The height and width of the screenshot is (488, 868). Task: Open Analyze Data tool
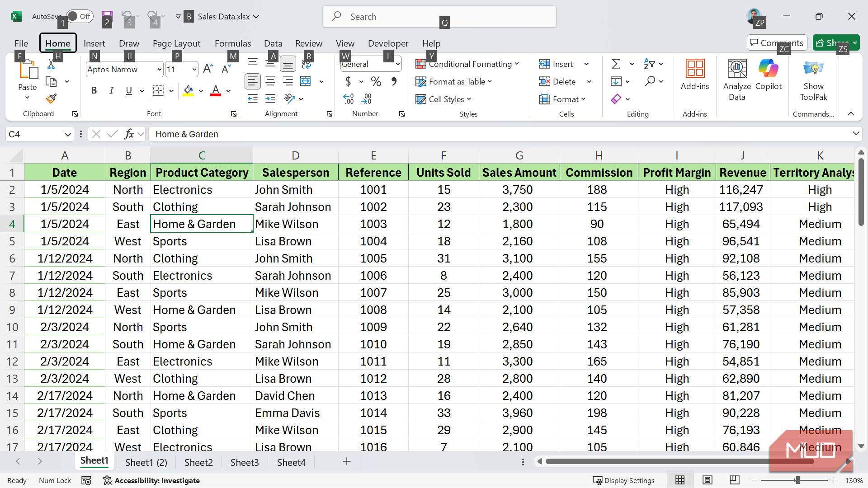coord(737,80)
